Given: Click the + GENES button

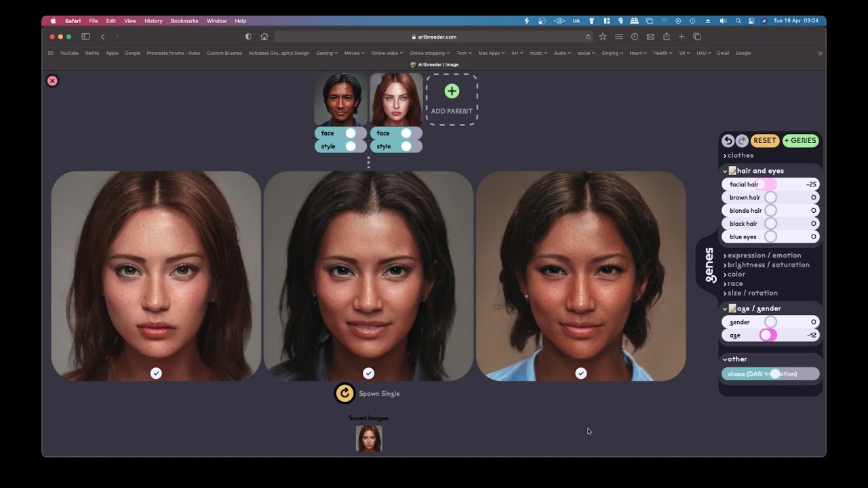Looking at the screenshot, I should [801, 140].
